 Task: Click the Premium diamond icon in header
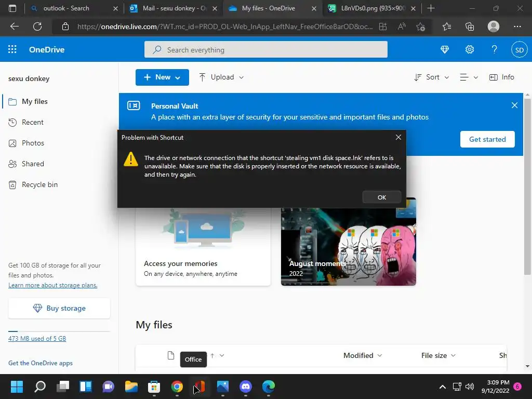tap(445, 49)
